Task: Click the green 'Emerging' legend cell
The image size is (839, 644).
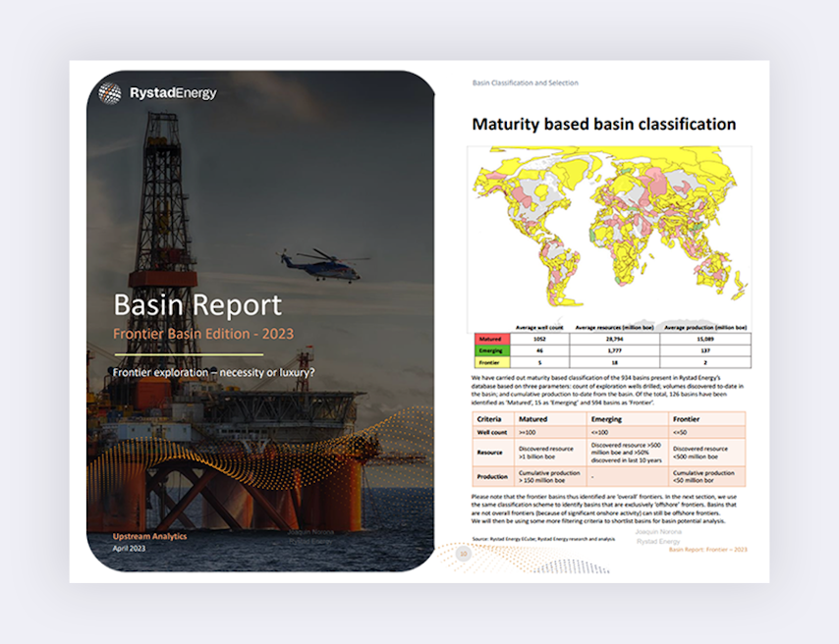Action: (492, 350)
